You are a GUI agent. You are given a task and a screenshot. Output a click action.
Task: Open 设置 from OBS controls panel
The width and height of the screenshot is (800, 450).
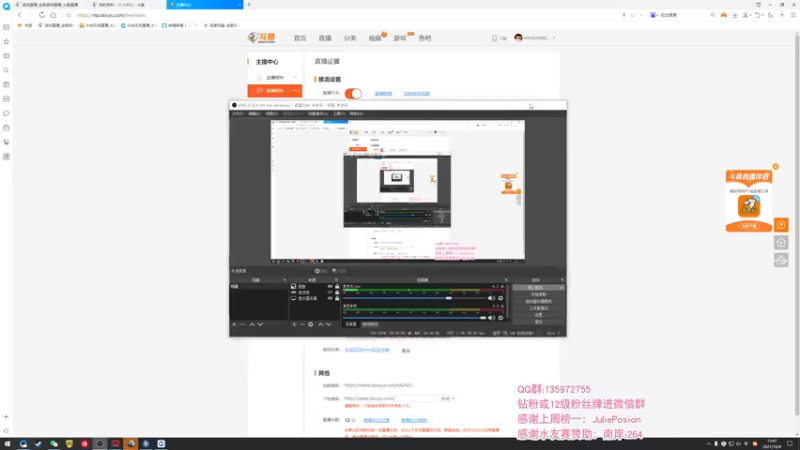point(538,315)
